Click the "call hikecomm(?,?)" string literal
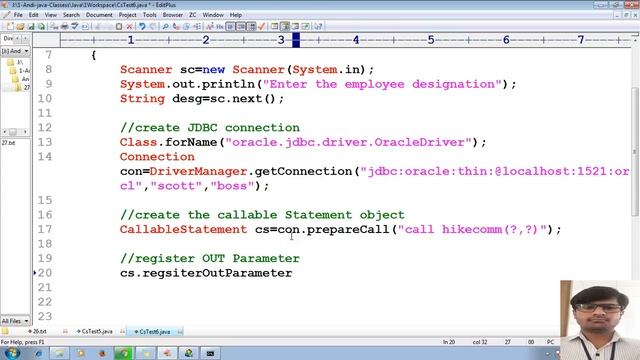640x360 pixels. pyautogui.click(x=472, y=229)
